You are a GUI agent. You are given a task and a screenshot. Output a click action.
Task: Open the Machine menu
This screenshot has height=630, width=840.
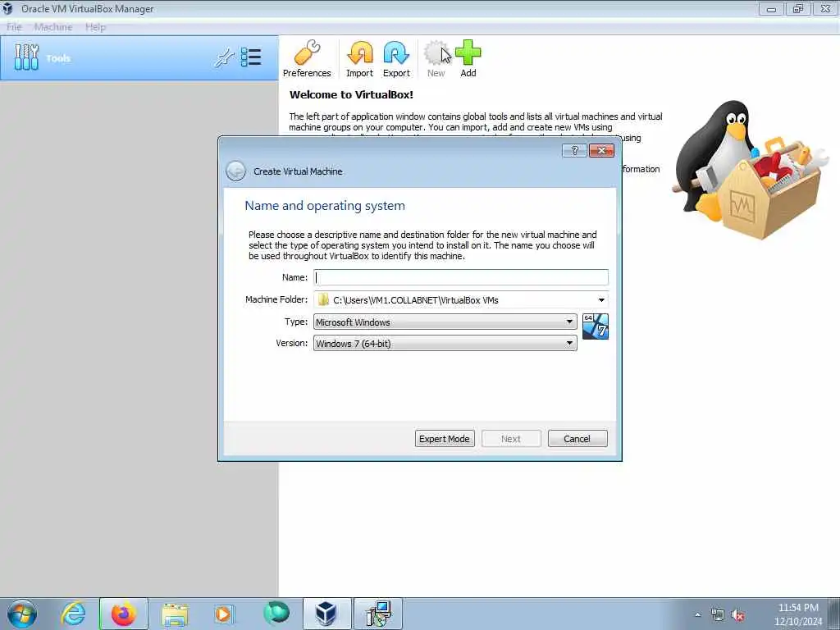coord(53,27)
